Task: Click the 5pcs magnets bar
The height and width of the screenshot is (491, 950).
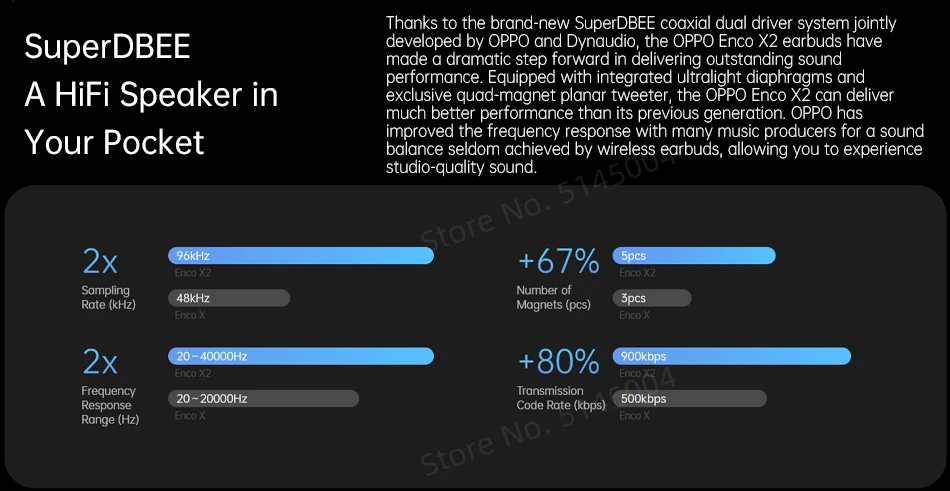Action: (695, 256)
